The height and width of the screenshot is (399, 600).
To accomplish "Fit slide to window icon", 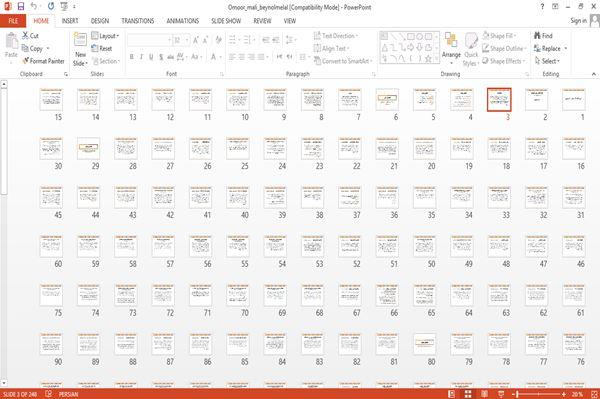I will (594, 394).
